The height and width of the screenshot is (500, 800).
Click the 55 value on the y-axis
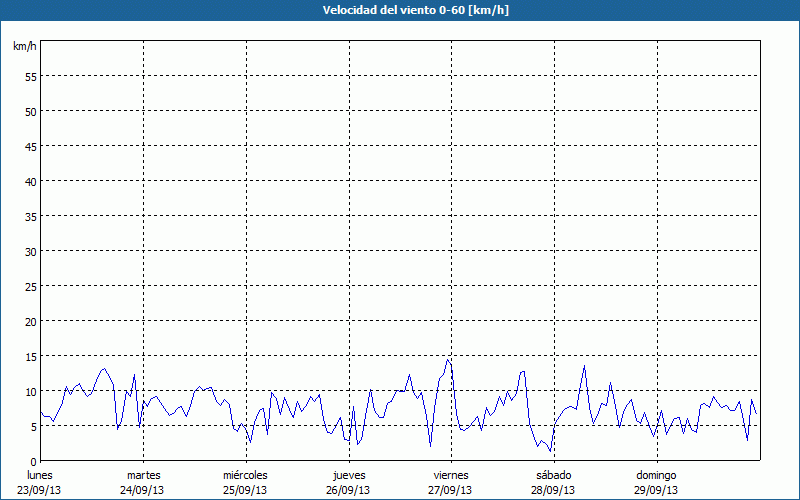[x=30, y=76]
